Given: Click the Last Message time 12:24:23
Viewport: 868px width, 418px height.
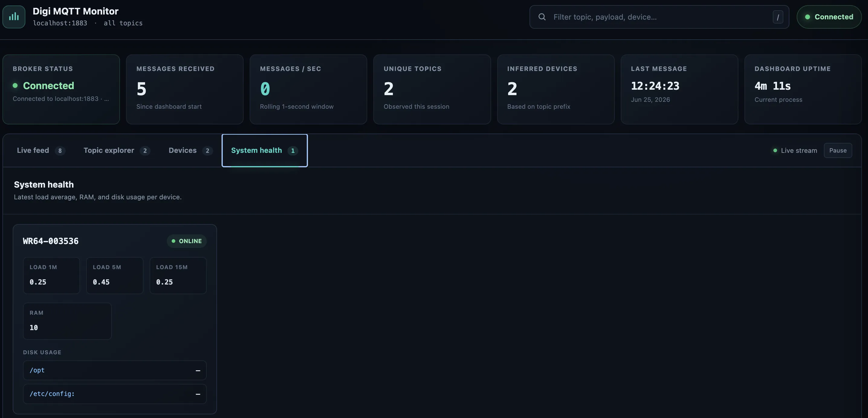Looking at the screenshot, I should 655,86.
